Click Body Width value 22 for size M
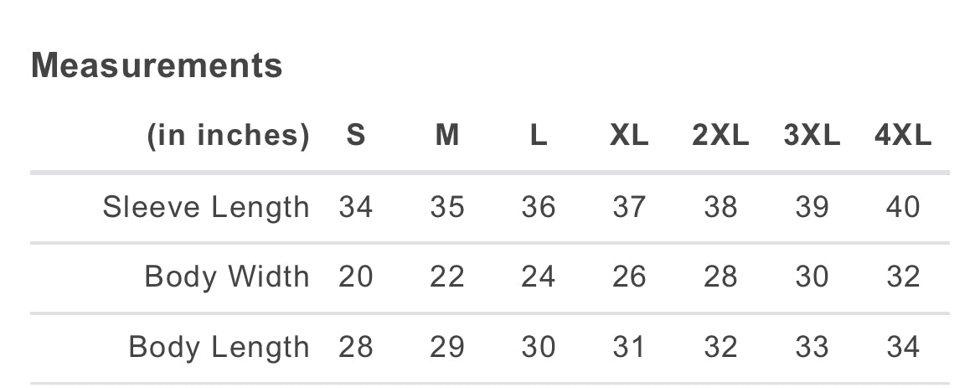The image size is (980, 388). coord(447,277)
